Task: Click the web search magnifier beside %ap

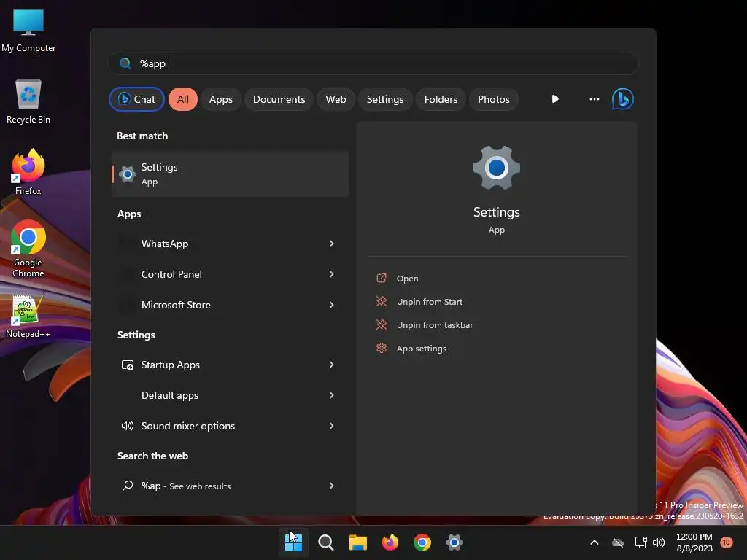Action: point(127,486)
